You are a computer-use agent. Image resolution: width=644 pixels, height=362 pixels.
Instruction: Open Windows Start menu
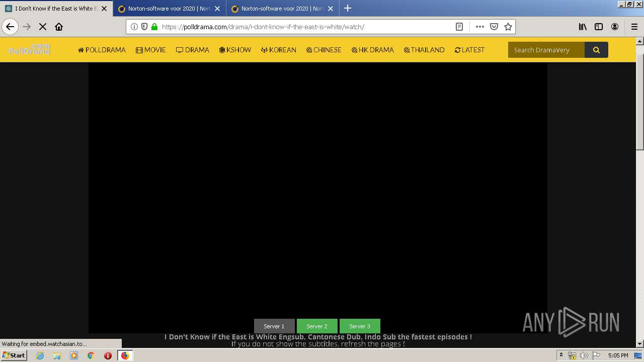(14, 355)
